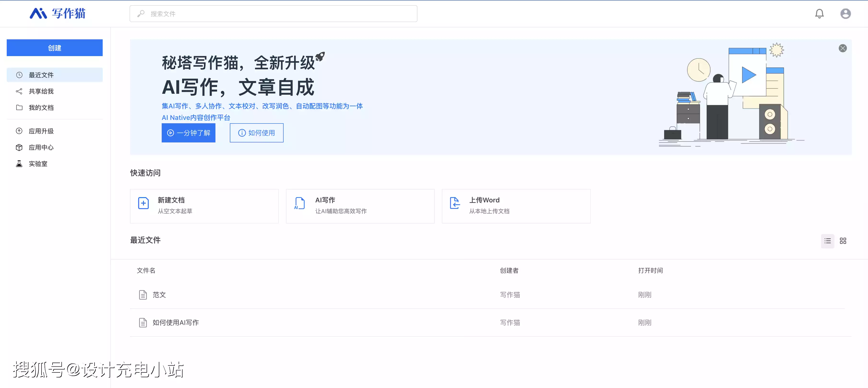Select 最近文件 in sidebar
The height and width of the screenshot is (388, 868).
55,75
